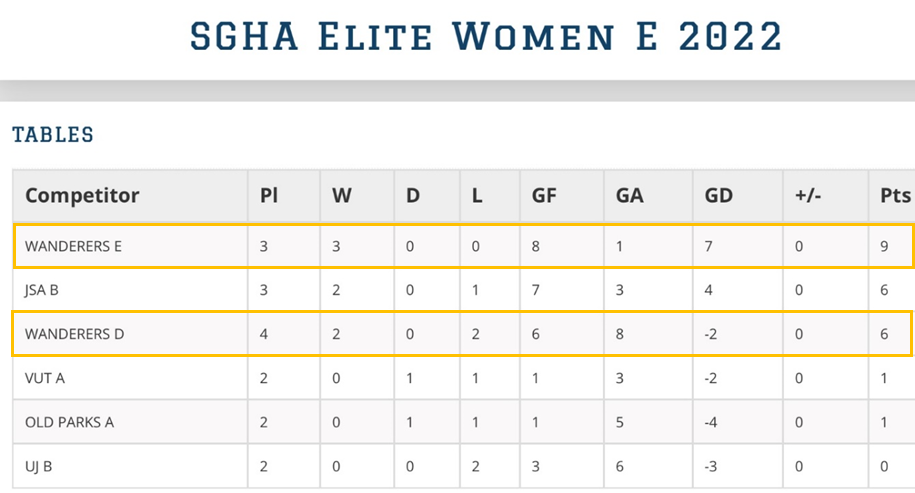Select the UJ B team name
915x493 pixels.
coord(39,467)
